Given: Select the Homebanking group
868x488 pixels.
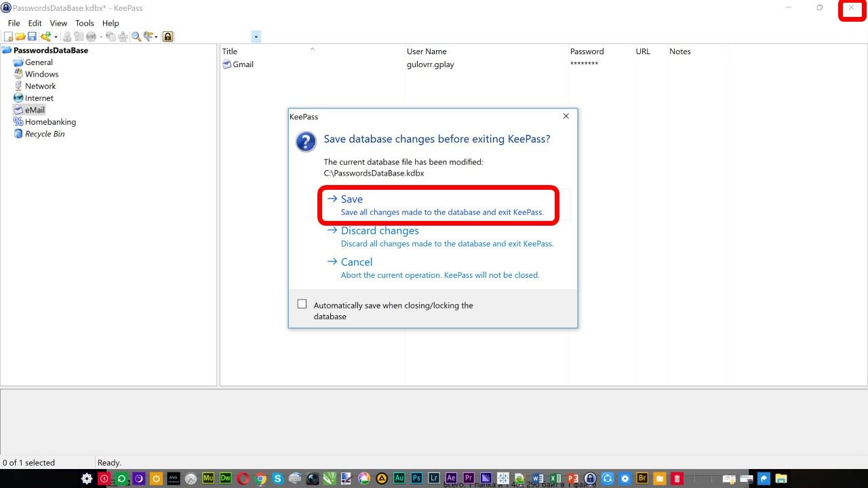Looking at the screenshot, I should pos(50,122).
